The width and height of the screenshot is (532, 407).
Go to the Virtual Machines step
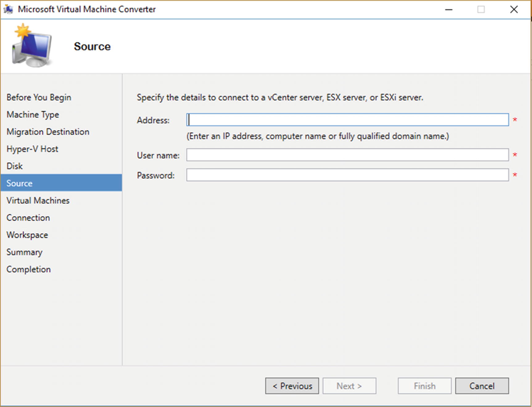pyautogui.click(x=38, y=201)
